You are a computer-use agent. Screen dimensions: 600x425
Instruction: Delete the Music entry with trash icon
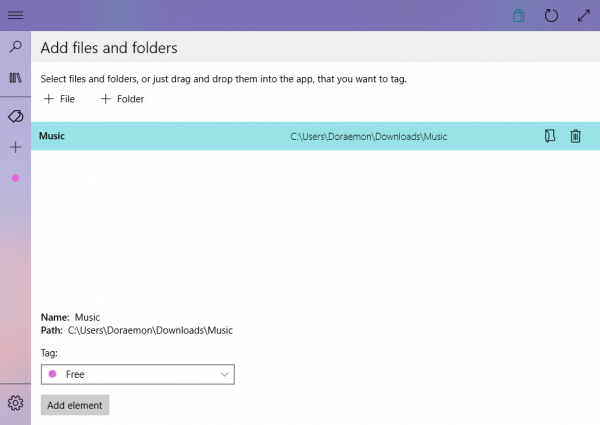[576, 136]
